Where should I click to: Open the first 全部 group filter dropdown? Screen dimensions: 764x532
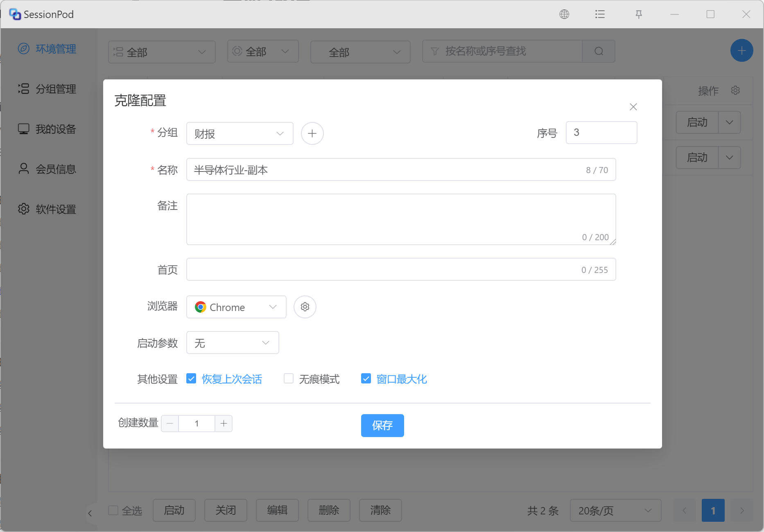(162, 52)
